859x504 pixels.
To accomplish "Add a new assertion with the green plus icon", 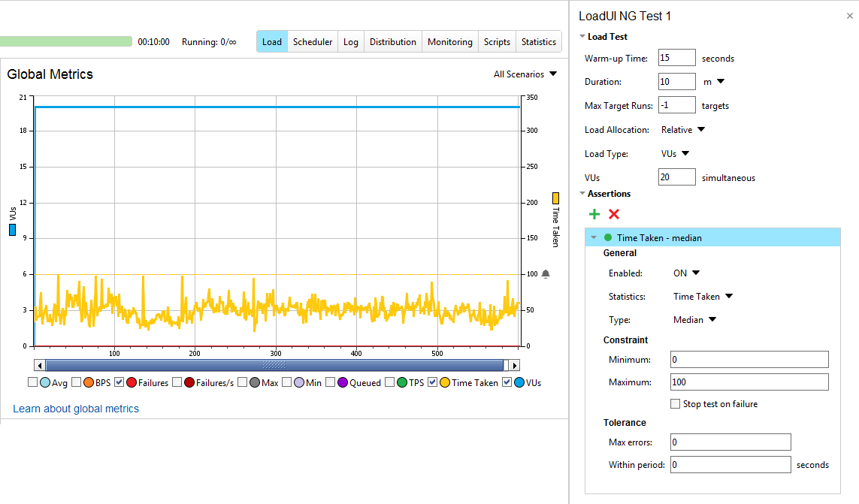I will (x=594, y=214).
